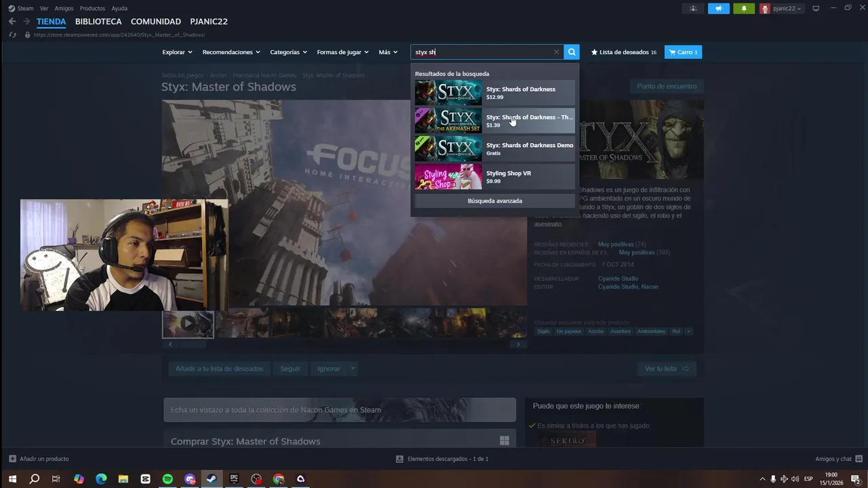Click the search magnifier button
Screen dimensions: 868x488
pos(572,52)
